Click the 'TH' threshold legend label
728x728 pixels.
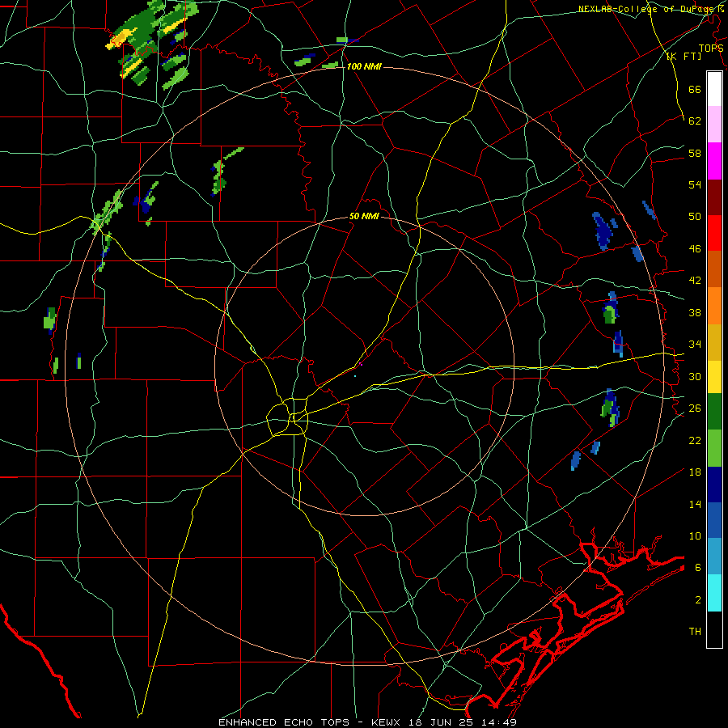coord(695,632)
